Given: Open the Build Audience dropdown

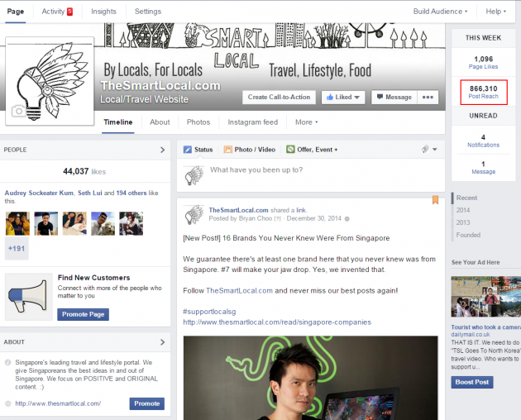Looking at the screenshot, I should 440,12.
